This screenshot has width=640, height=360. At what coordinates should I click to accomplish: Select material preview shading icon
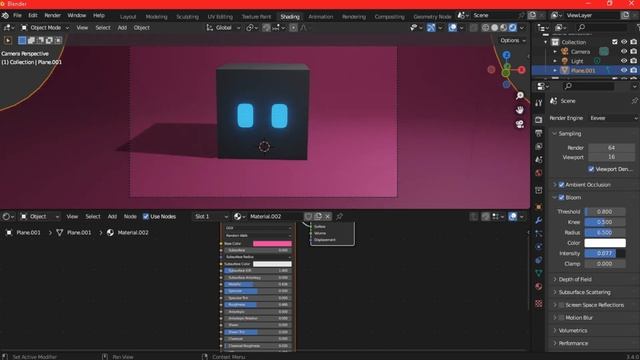[x=503, y=28]
